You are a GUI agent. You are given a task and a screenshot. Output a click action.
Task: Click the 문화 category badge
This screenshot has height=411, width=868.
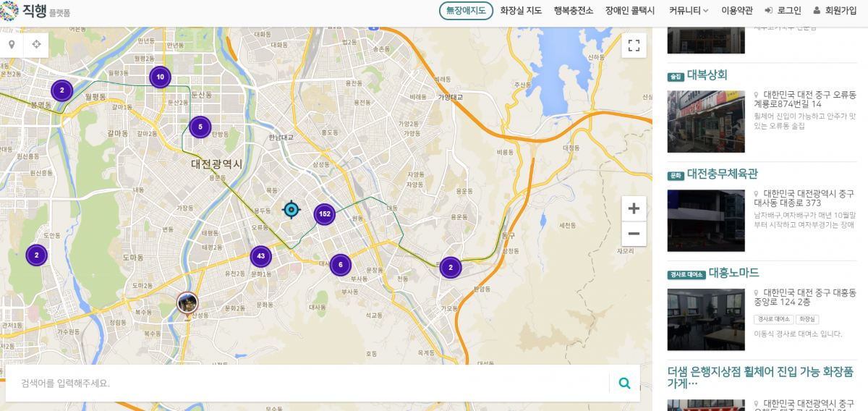(676, 176)
